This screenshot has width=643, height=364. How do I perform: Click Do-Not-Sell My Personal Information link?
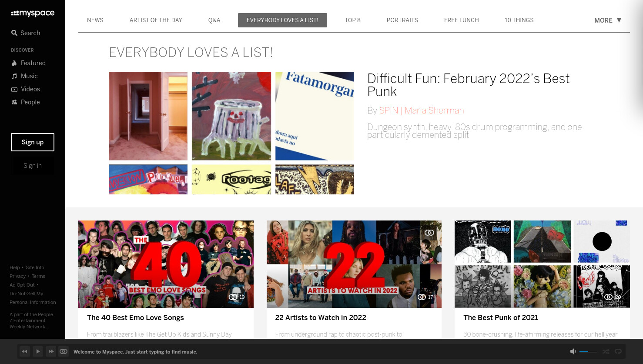tap(33, 298)
